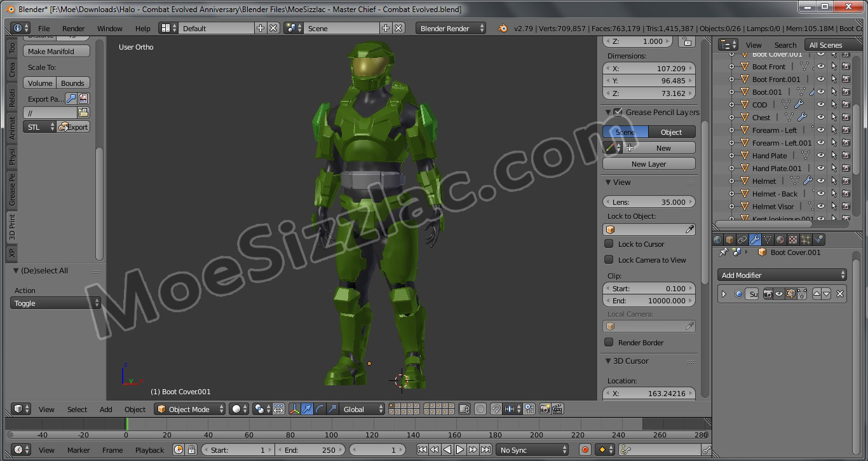This screenshot has height=461, width=868.
Task: Open the Object Mode selector dropdown
Action: coord(190,409)
